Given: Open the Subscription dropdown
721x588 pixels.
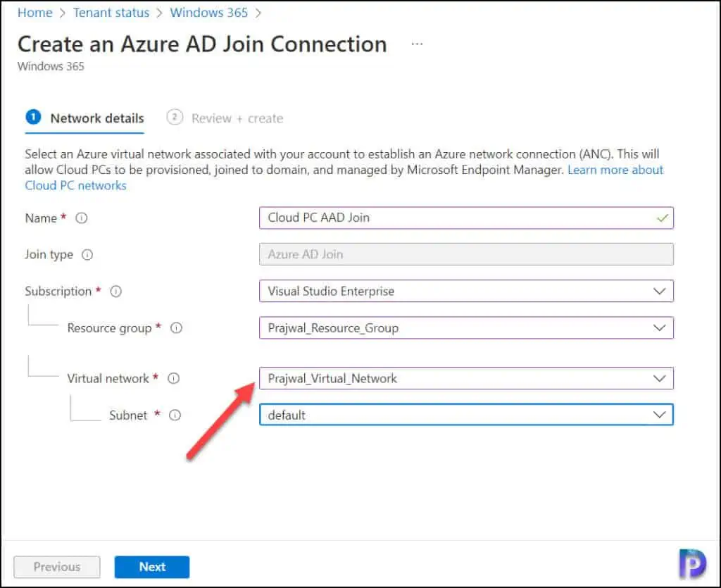Looking at the screenshot, I should tap(466, 291).
